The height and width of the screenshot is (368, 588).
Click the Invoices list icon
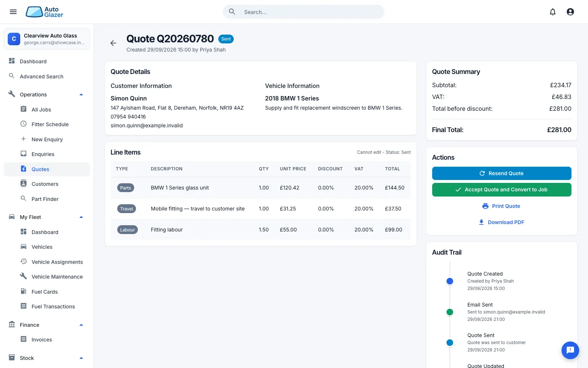(x=24, y=339)
